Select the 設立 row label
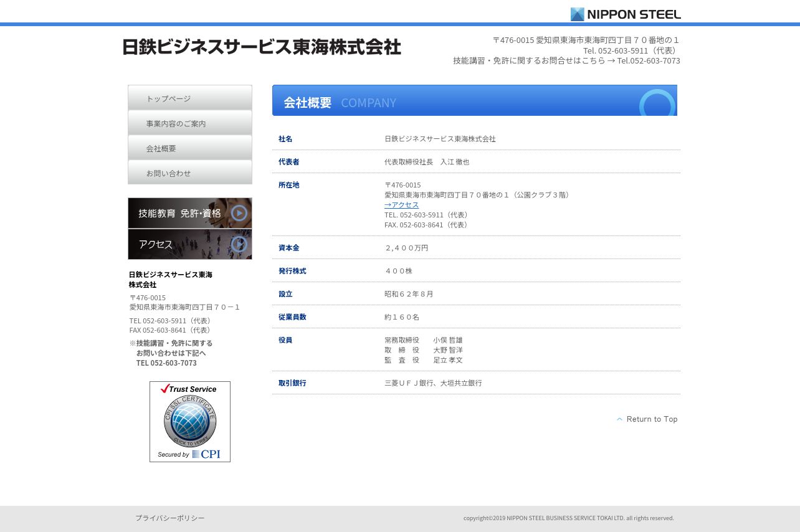 [285, 294]
